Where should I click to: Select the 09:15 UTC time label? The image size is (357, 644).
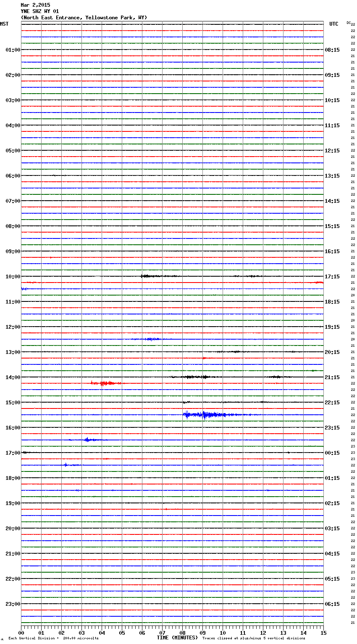click(332, 75)
